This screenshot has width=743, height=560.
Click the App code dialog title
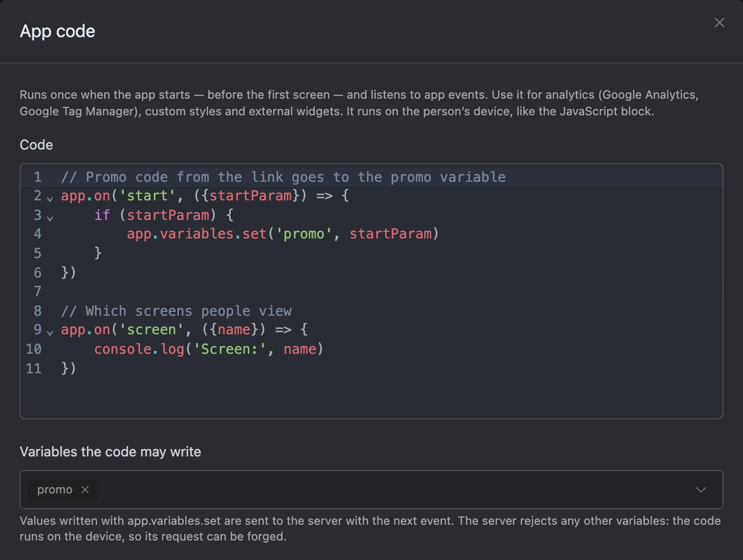(58, 31)
